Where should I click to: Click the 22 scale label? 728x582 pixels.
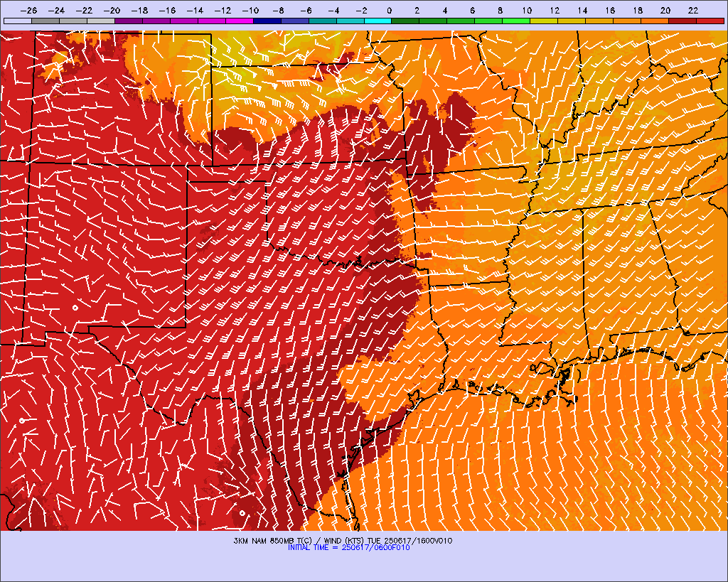point(692,10)
